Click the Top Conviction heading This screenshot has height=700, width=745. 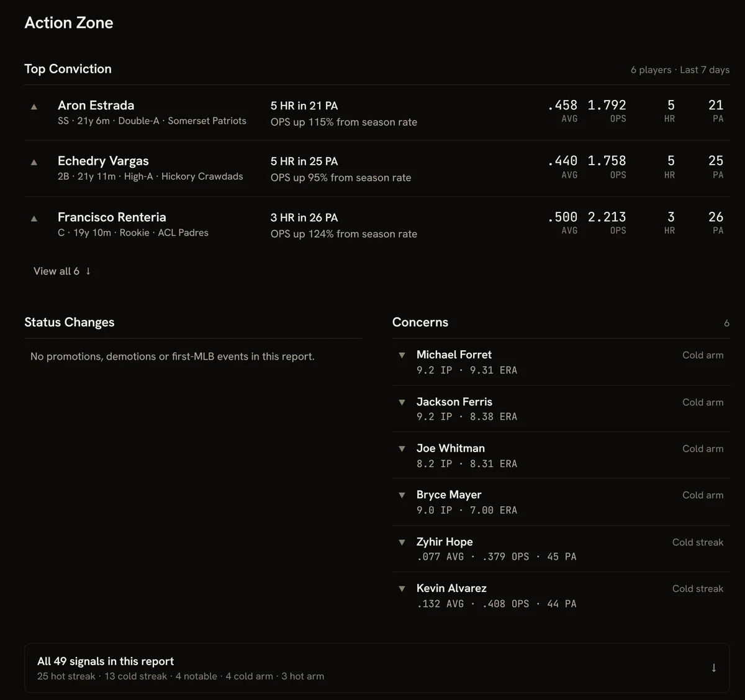(x=68, y=69)
